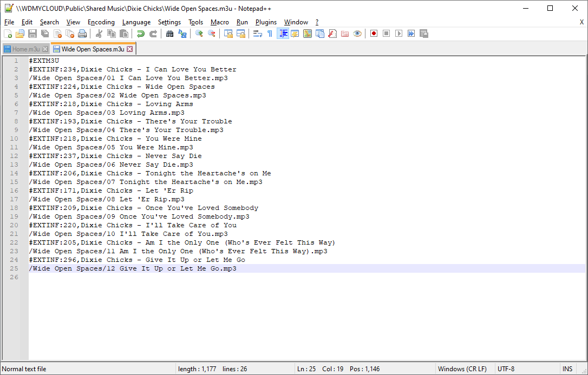Toggle file monitoring with the eye icon

click(357, 34)
